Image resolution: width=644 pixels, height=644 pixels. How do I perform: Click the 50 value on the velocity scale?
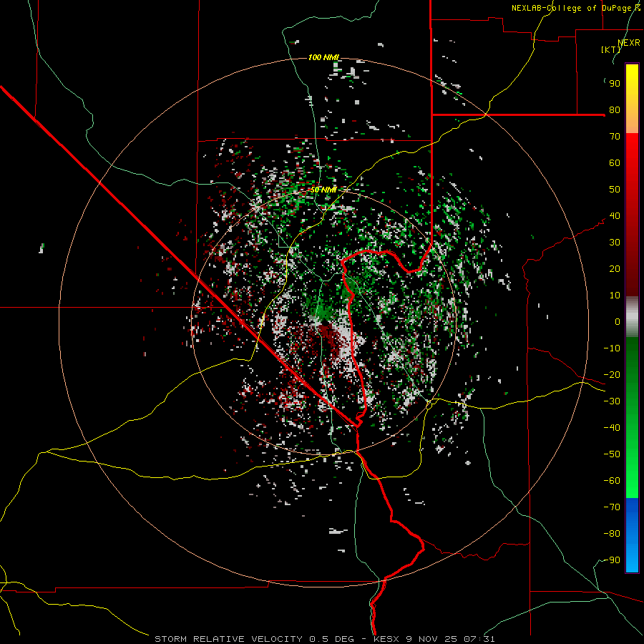(615, 190)
